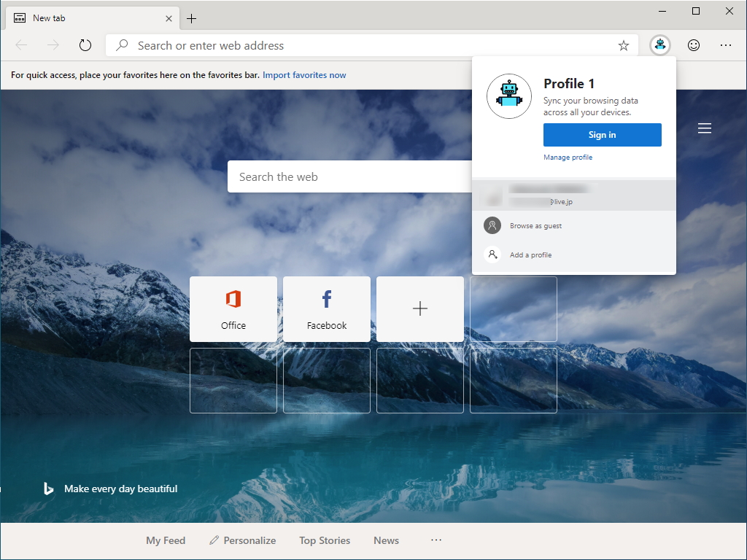Expand the feed options ellipsis beside News

point(436,540)
